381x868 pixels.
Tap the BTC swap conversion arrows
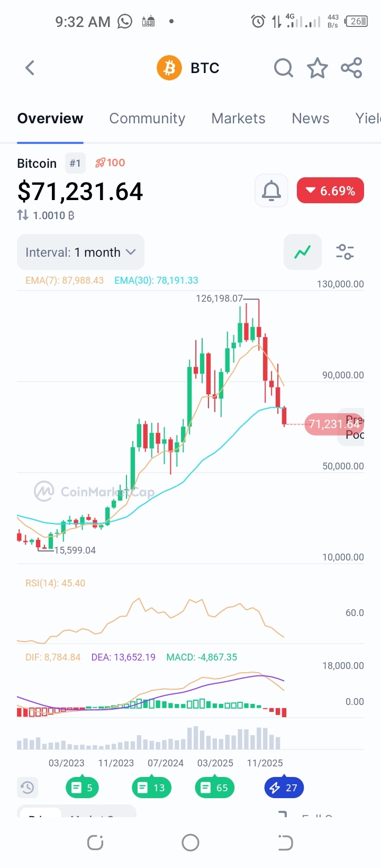coord(23,215)
